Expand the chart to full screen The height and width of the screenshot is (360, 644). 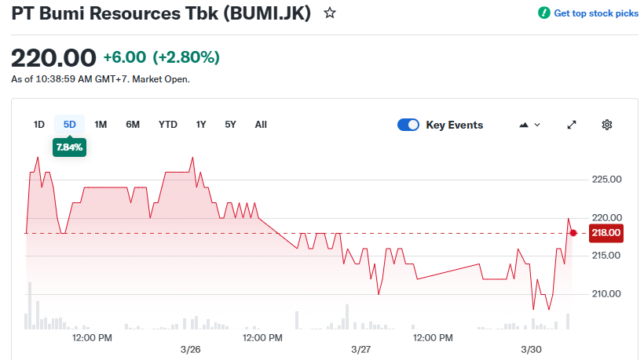coord(572,125)
